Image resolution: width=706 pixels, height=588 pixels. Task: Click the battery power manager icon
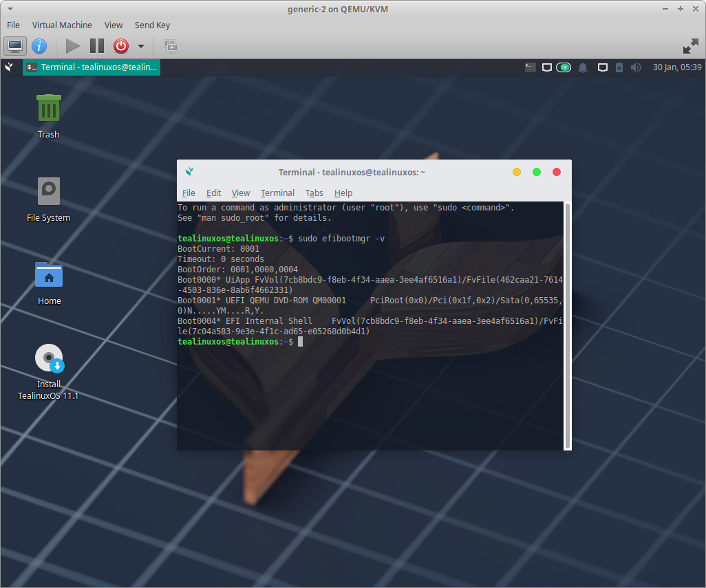pos(619,67)
